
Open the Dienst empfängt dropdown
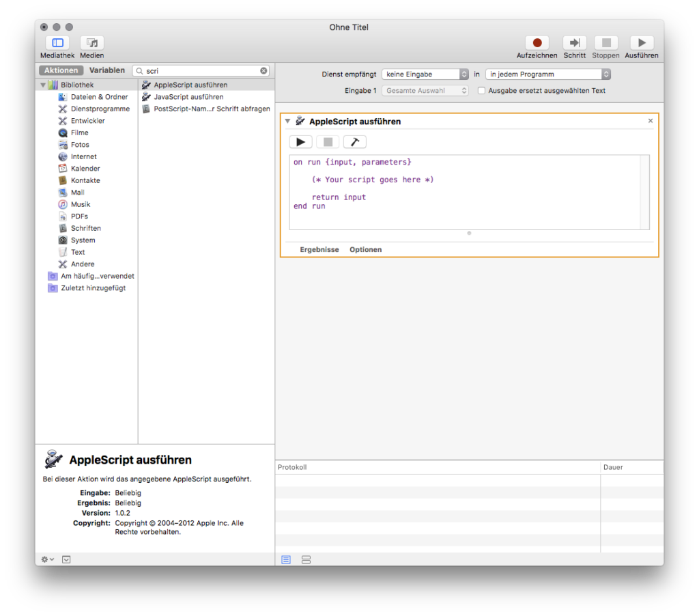pyautogui.click(x=425, y=74)
